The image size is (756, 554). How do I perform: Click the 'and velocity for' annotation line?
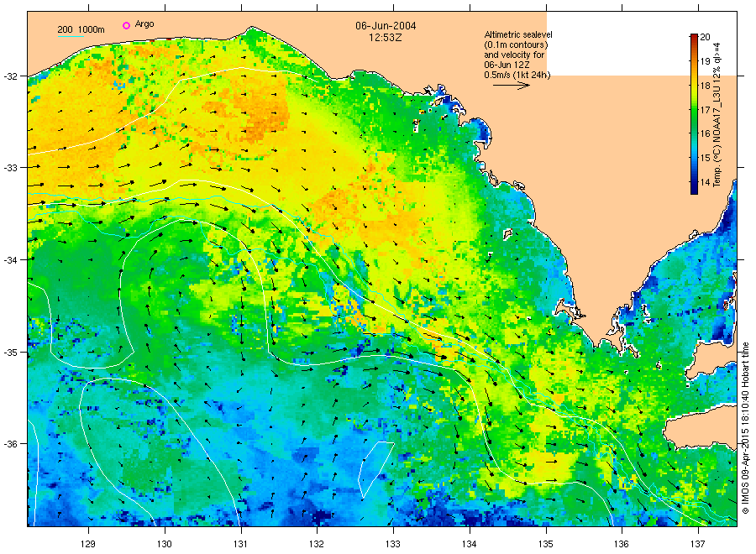pos(514,55)
